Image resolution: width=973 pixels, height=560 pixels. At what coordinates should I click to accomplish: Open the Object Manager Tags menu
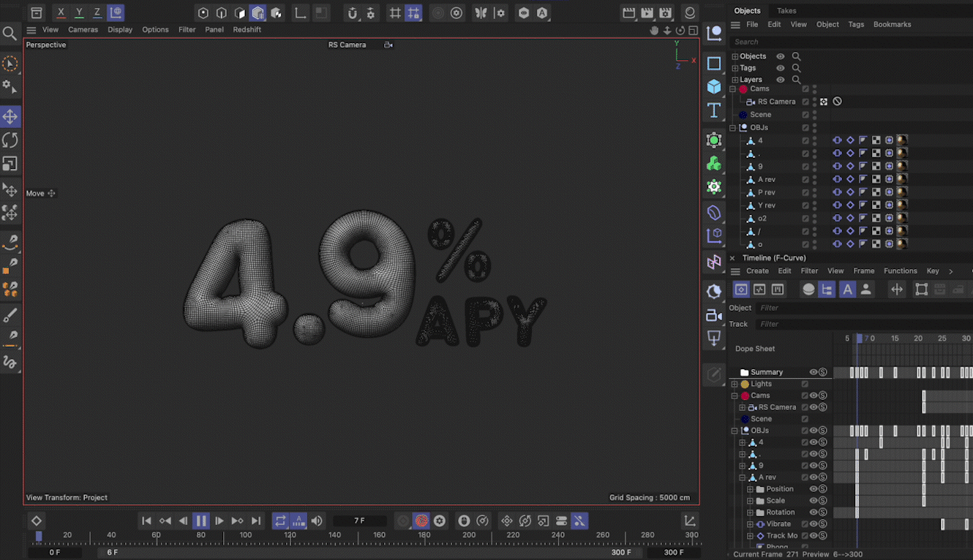856,24
